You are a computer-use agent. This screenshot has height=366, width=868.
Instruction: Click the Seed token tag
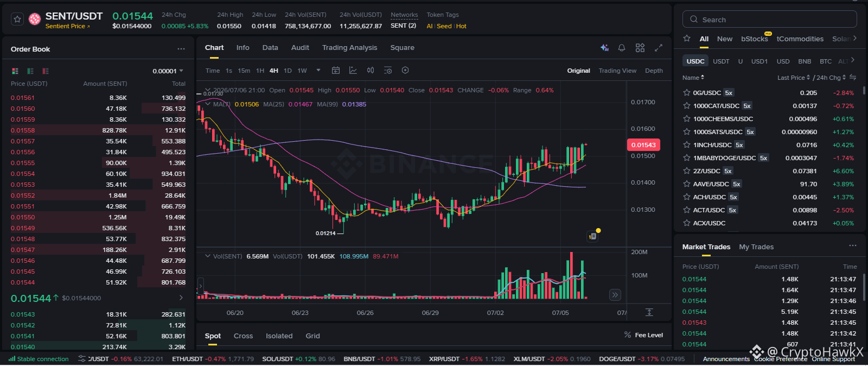(x=444, y=26)
